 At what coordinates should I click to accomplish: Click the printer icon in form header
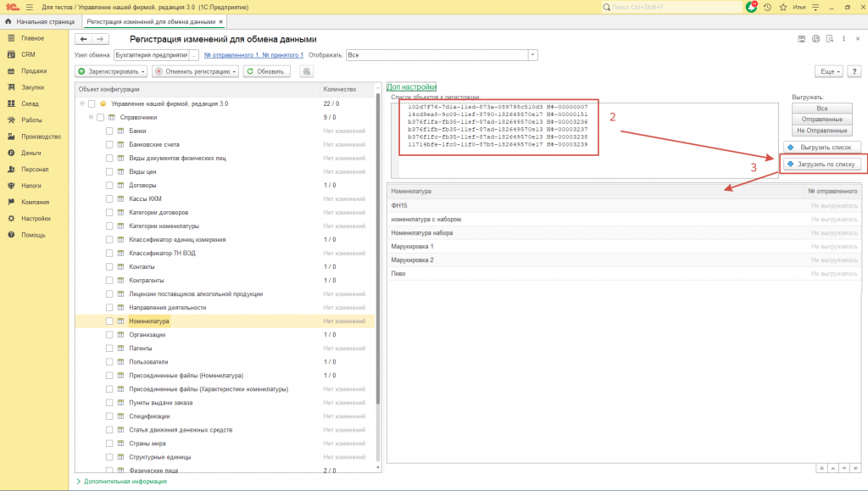815,39
